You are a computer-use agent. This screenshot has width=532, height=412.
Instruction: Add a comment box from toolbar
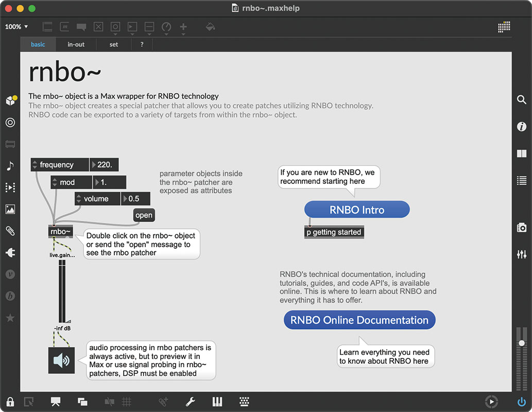tap(81, 27)
